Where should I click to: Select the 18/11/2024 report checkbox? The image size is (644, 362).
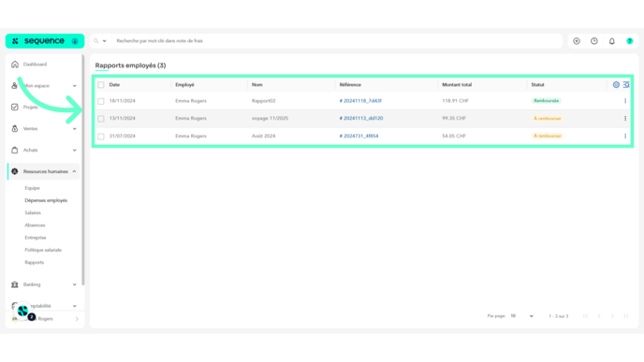[101, 101]
